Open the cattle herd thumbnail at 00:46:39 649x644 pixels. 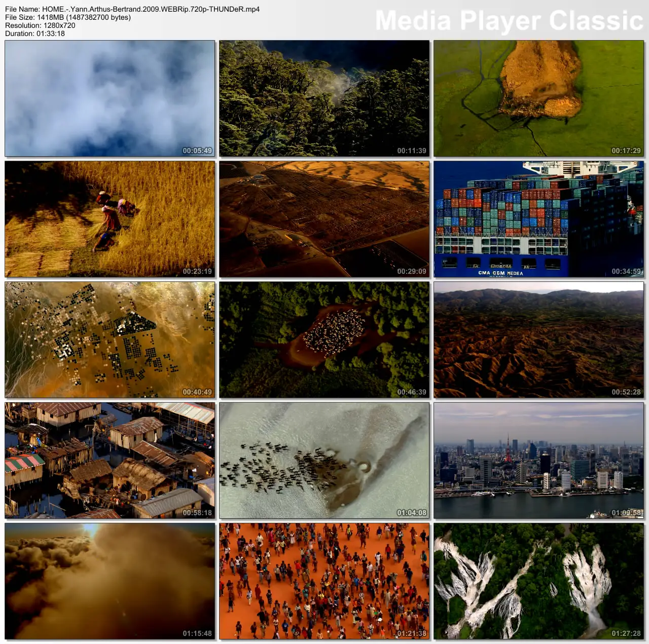[x=324, y=340]
